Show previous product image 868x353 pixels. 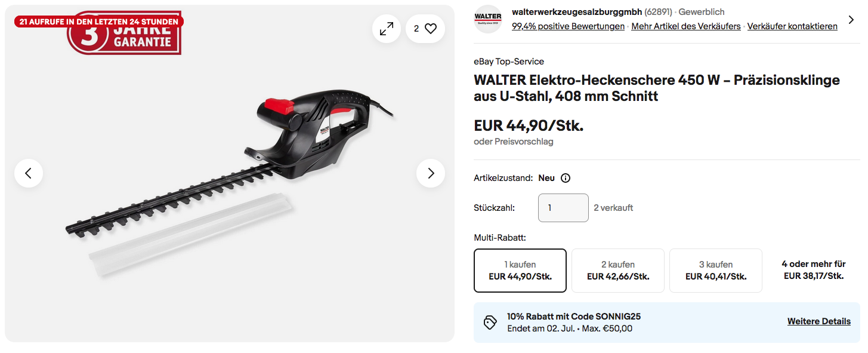tap(29, 173)
